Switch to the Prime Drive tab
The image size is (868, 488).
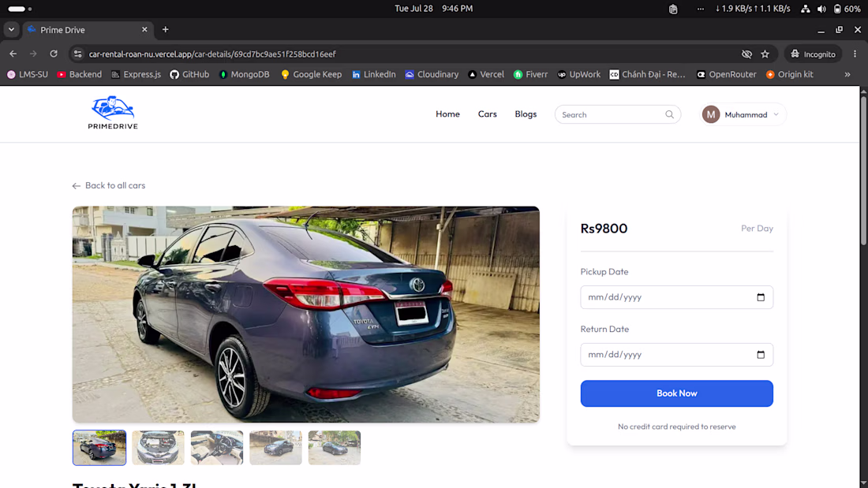pyautogui.click(x=87, y=30)
